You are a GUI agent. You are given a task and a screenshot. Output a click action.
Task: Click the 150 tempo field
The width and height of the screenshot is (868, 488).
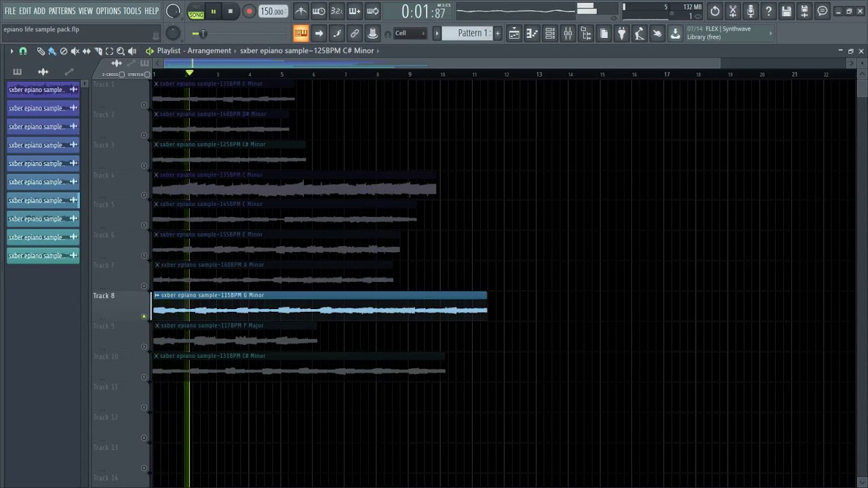(x=273, y=12)
